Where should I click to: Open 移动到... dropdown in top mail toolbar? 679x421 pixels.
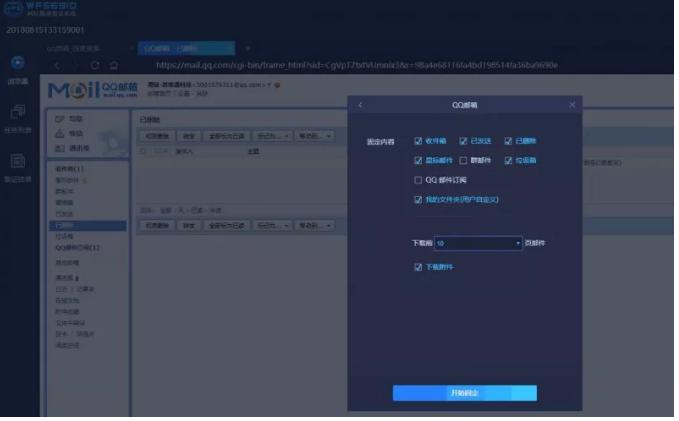click(x=314, y=136)
